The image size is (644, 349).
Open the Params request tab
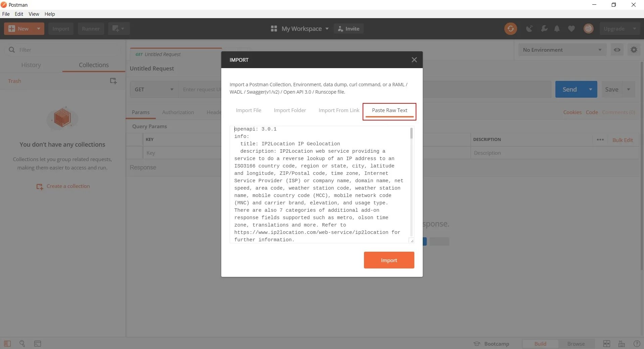click(x=141, y=112)
